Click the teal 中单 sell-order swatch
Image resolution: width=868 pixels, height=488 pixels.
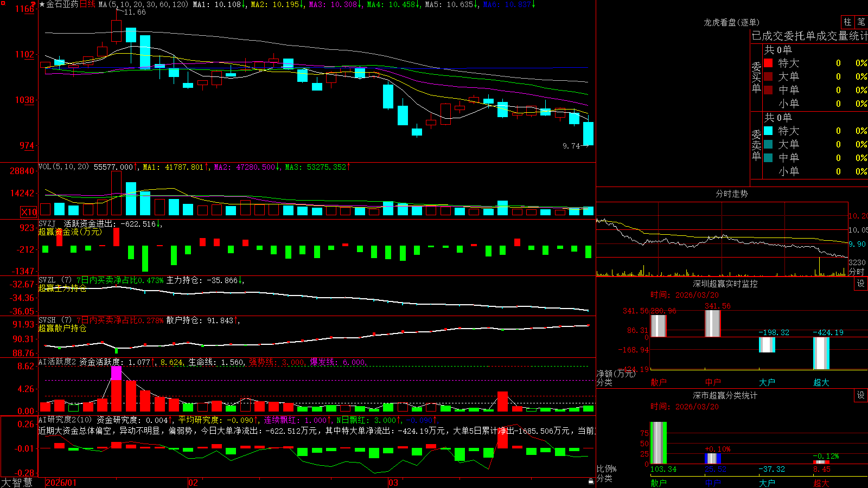pos(768,158)
